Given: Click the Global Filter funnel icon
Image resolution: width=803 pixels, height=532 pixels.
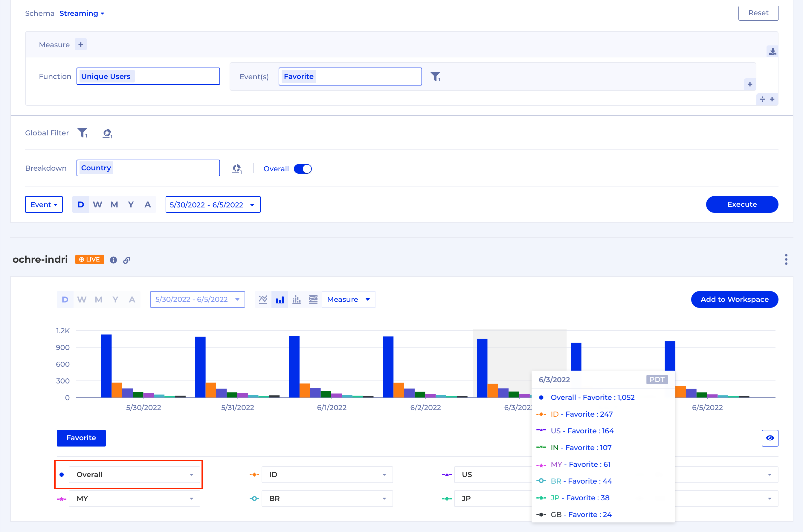Looking at the screenshot, I should pyautogui.click(x=83, y=133).
